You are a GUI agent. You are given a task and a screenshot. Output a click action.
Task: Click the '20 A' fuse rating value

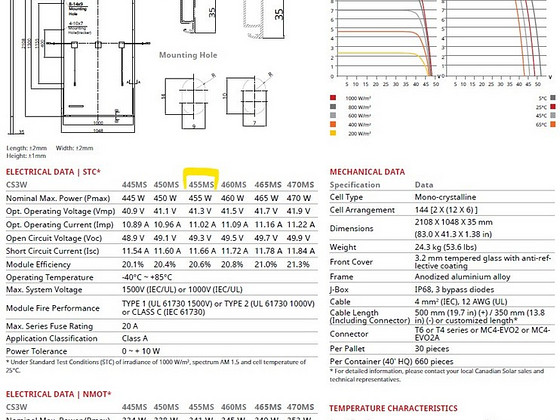click(x=130, y=326)
